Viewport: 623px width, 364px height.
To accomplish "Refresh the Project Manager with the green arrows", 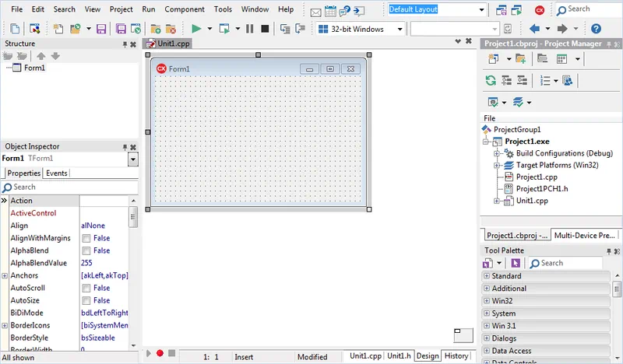I will pos(491,81).
